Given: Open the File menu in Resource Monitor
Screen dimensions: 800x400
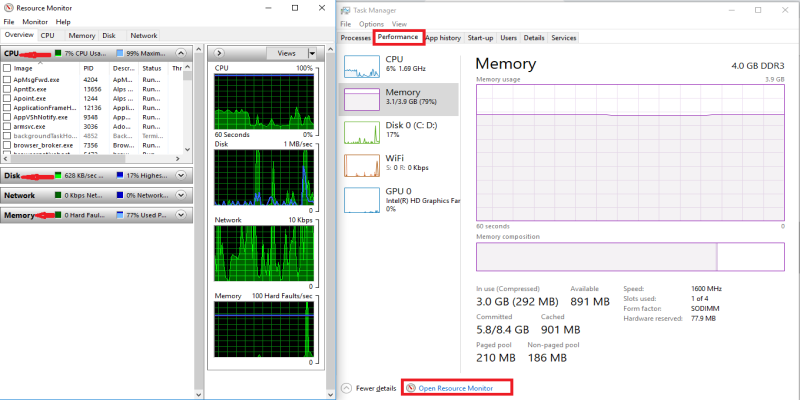Looking at the screenshot, I should point(9,22).
